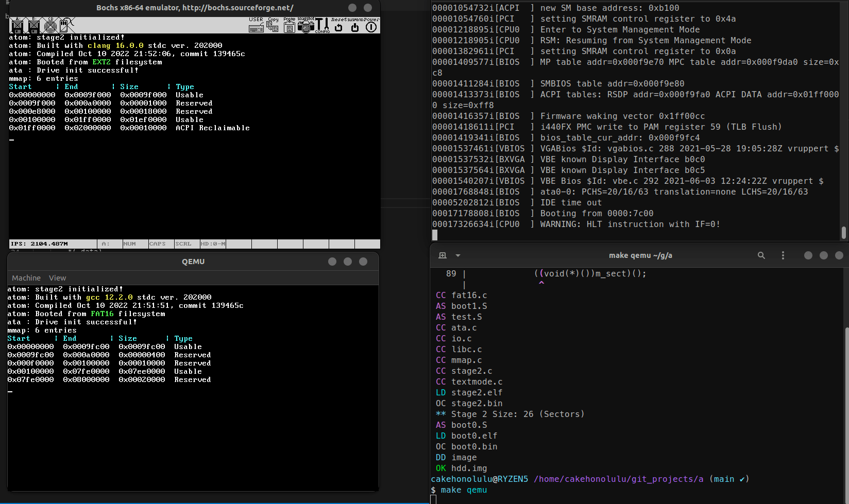Click the Bochs Copy clipboard icon
The height and width of the screenshot is (504, 849).
pyautogui.click(x=273, y=25)
